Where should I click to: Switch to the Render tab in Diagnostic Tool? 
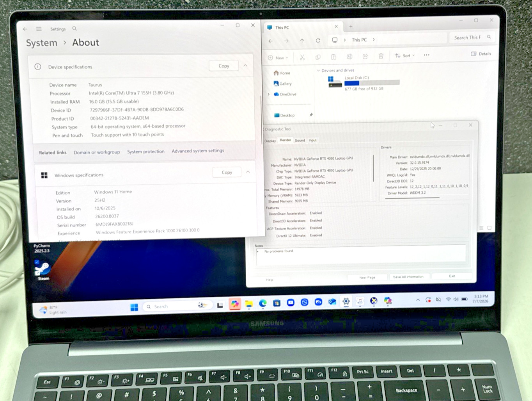(x=285, y=140)
